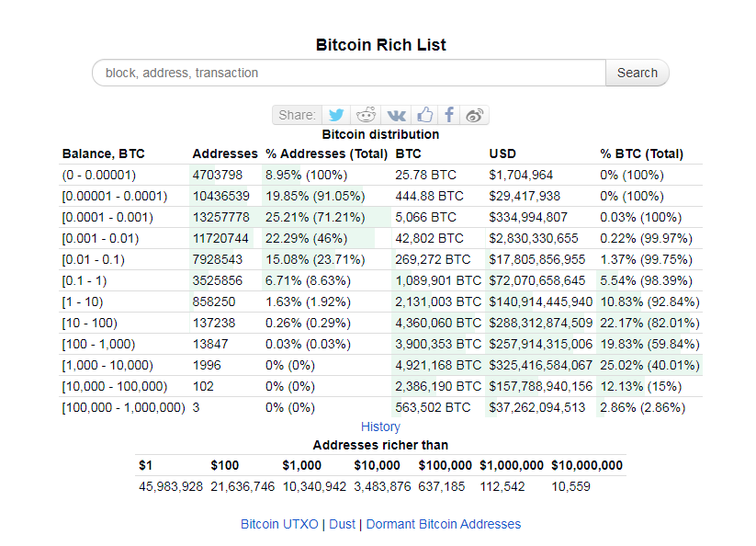Select the [0.1 - 1) balance range
Image resolution: width=756 pixels, height=546 pixels.
coord(85,281)
